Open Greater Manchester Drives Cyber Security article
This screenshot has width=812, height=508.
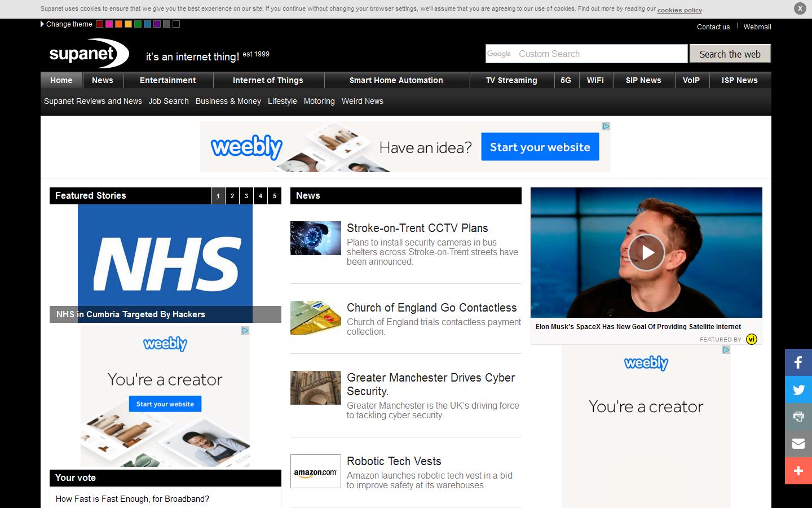[x=431, y=384]
